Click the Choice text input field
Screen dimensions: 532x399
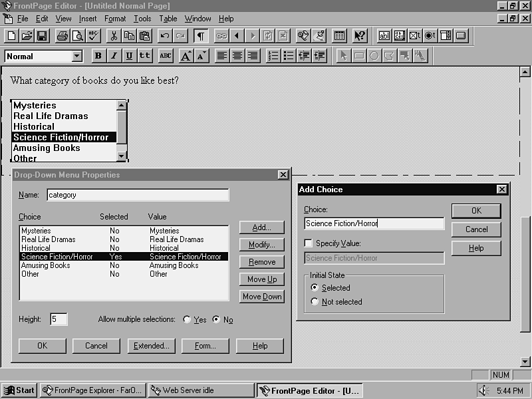tap(374, 224)
